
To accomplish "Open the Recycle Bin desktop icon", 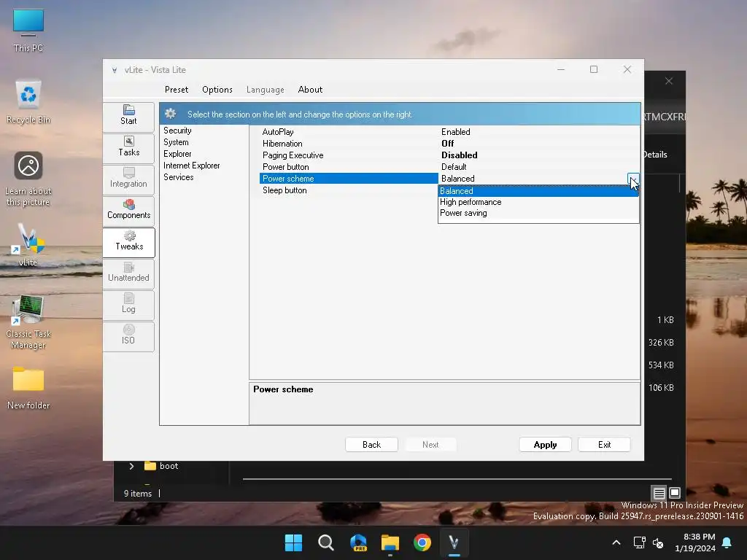I will point(28,102).
